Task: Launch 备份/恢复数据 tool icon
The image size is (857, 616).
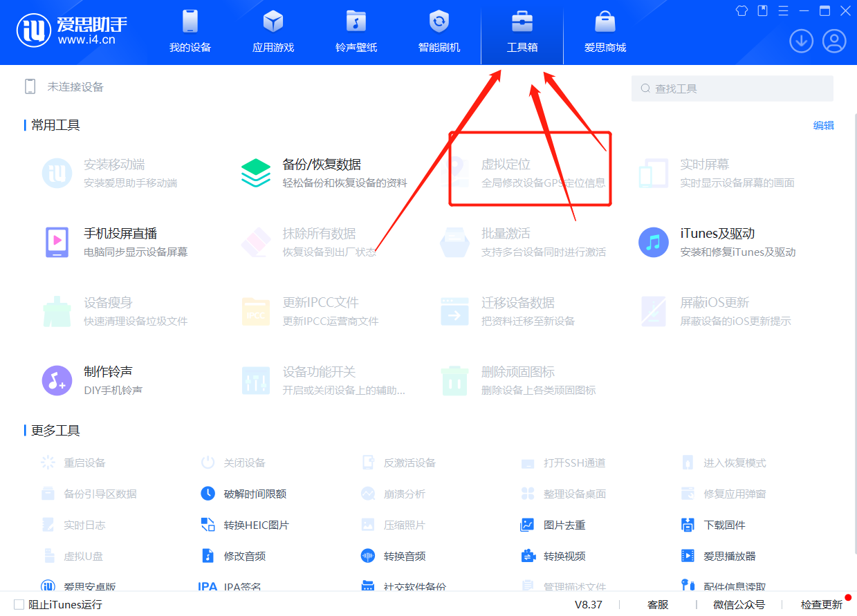Action: [256, 173]
